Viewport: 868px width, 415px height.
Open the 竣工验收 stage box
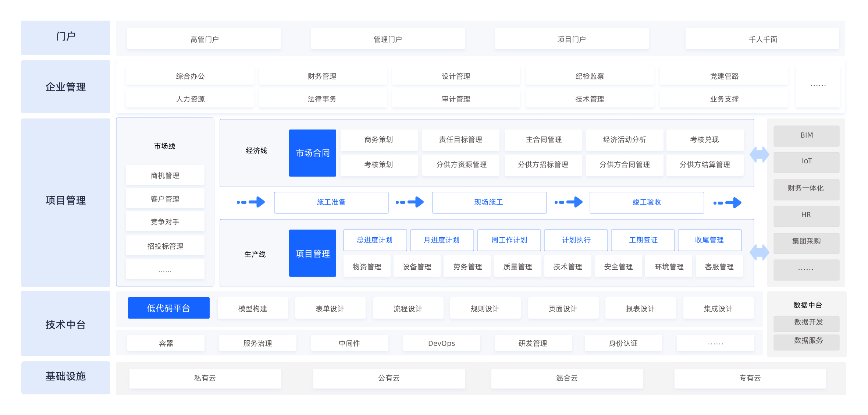[647, 202]
